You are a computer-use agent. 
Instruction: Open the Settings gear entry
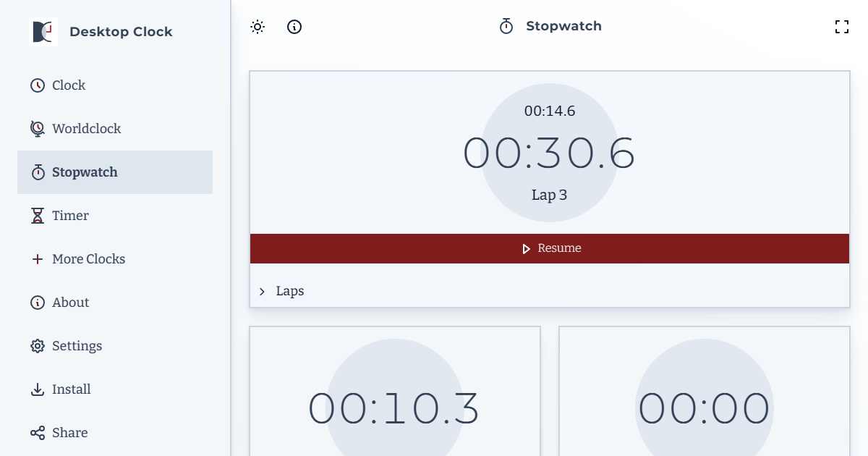point(37,345)
